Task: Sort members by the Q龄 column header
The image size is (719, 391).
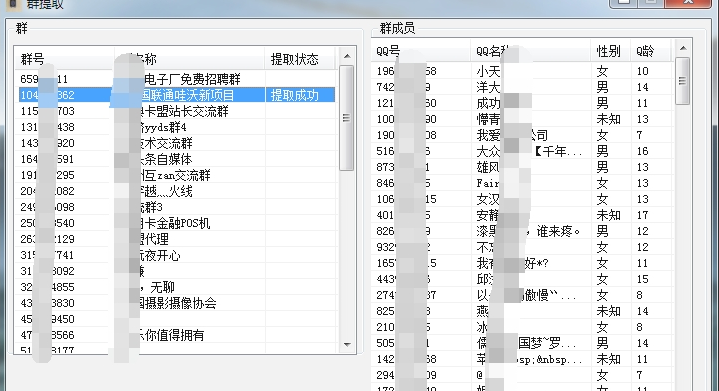Action: [651, 51]
